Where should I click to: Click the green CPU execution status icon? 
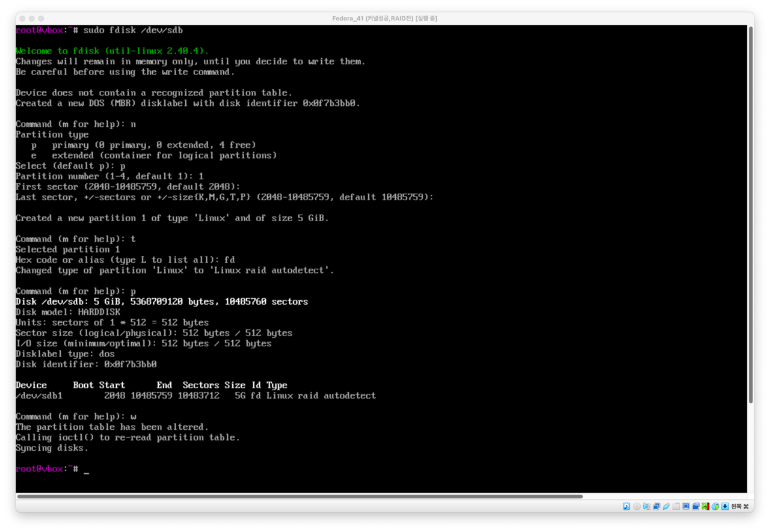(x=706, y=506)
